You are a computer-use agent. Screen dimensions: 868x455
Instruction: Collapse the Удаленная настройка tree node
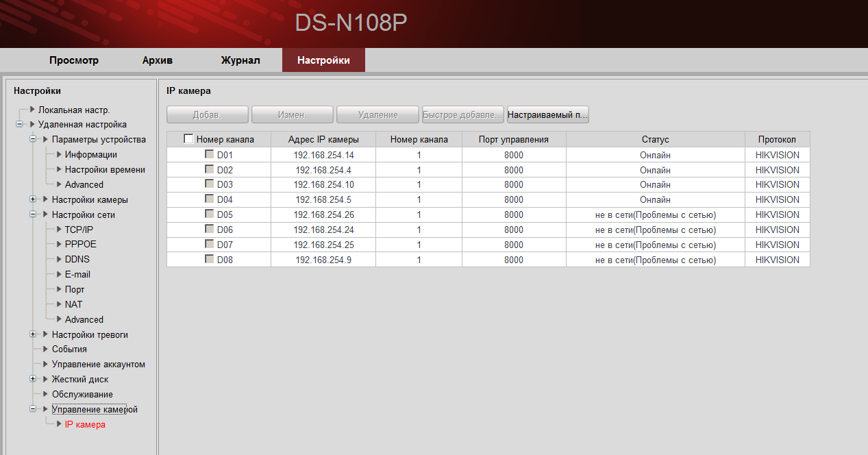click(x=19, y=125)
